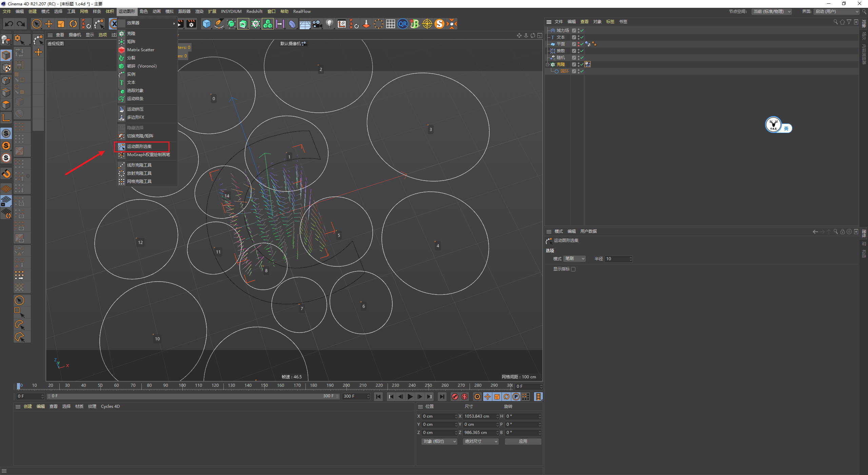Click the 半径 radius input field
The height and width of the screenshot is (475, 868).
click(x=617, y=259)
